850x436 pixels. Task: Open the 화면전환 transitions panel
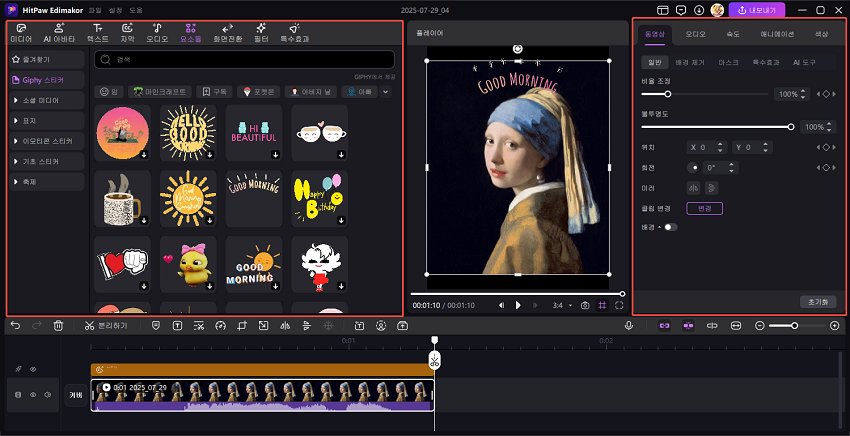click(228, 33)
